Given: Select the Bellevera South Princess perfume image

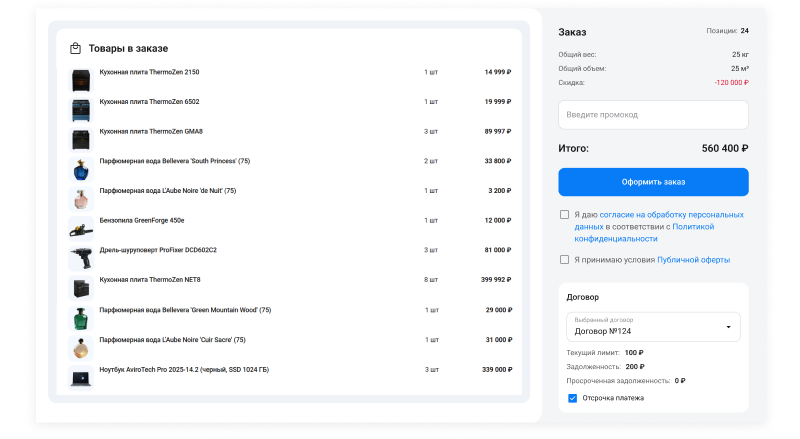Looking at the screenshot, I should point(80,168).
